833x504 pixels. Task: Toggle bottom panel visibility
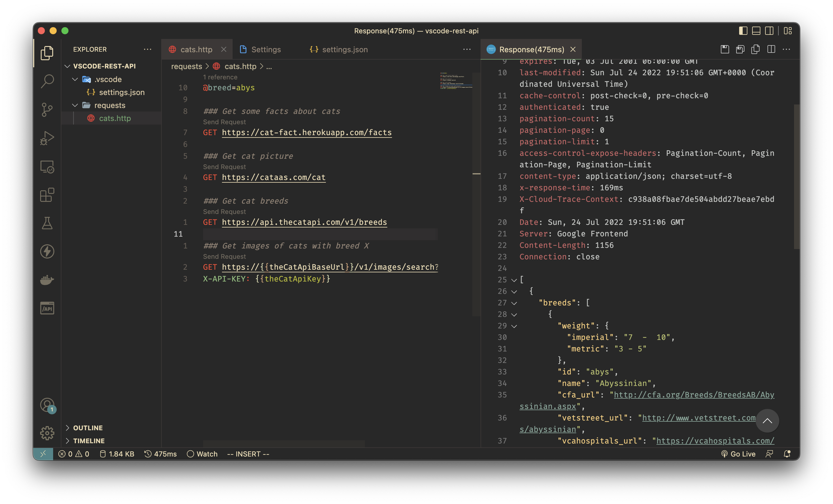(756, 31)
